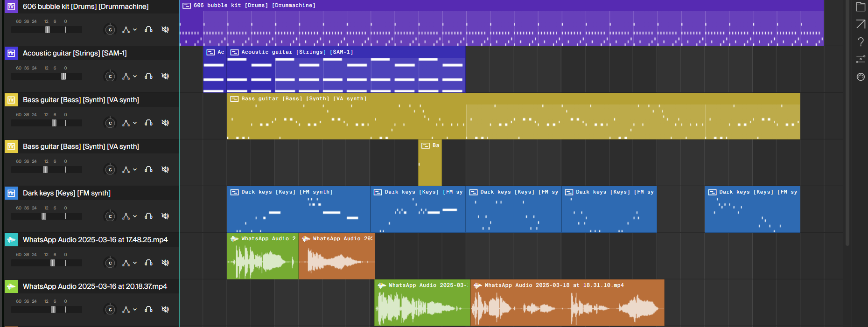Click the diagonal arrow export icon in right sidebar
This screenshot has width=868, height=327.
861,24
